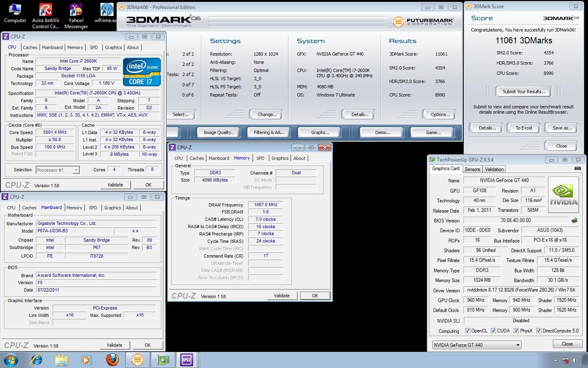Click the NVIDIA logo in GPU-Z

click(563, 195)
